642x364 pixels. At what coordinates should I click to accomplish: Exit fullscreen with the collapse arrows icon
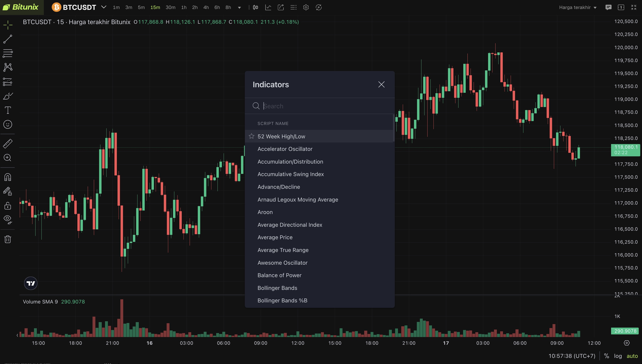point(633,7)
